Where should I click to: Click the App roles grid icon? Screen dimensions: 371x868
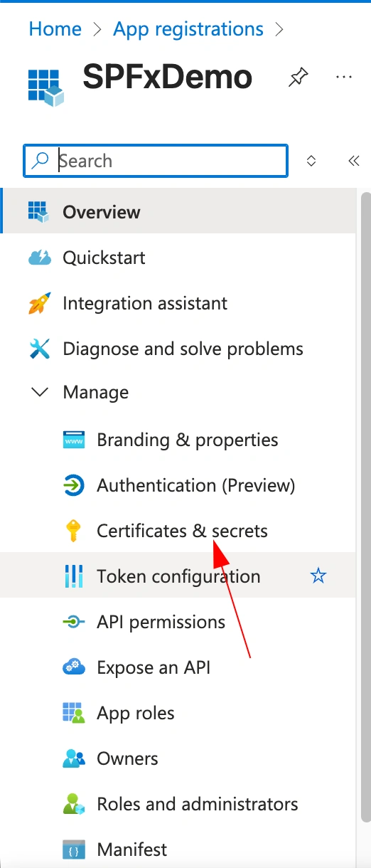tap(74, 713)
